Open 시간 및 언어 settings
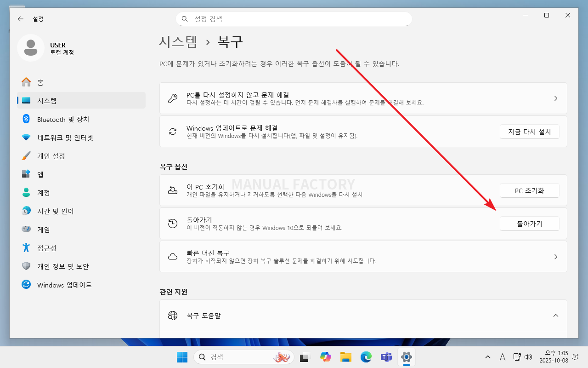 [55, 211]
